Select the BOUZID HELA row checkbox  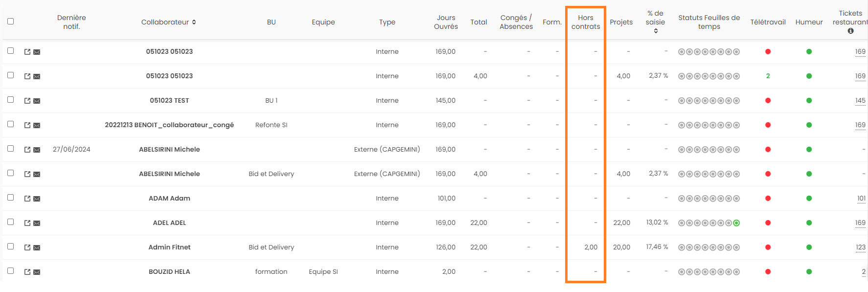tap(11, 271)
